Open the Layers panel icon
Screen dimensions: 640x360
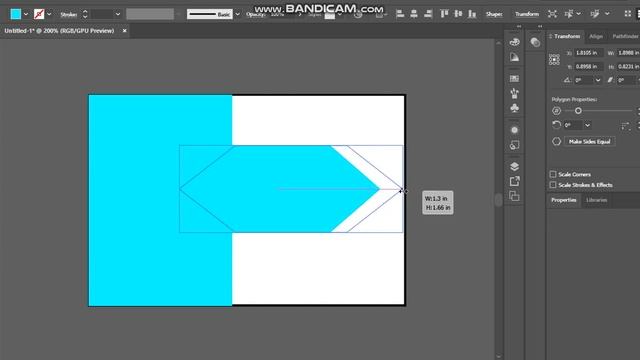pos(514,167)
